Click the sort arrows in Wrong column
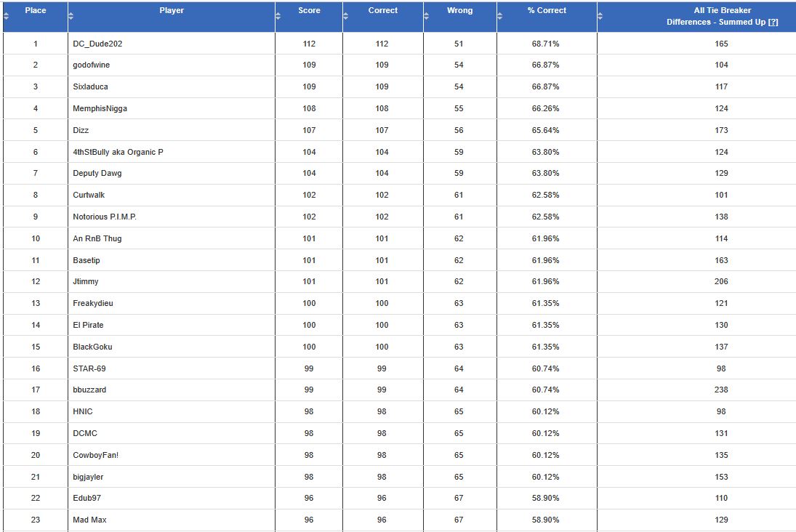 427,16
